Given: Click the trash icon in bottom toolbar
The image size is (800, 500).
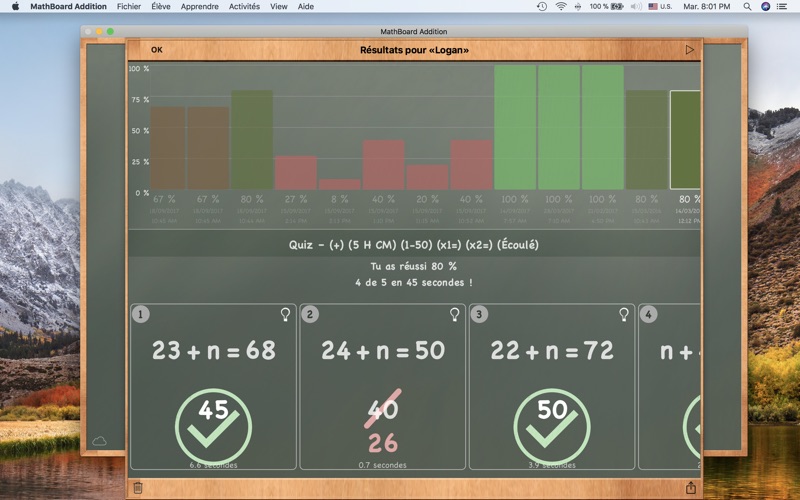Looking at the screenshot, I should click(x=138, y=488).
